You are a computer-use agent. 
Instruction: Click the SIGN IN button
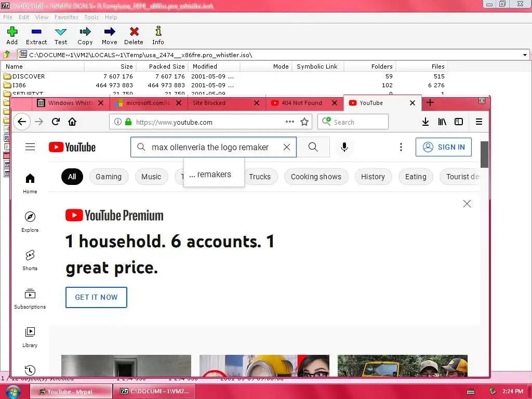click(x=444, y=147)
